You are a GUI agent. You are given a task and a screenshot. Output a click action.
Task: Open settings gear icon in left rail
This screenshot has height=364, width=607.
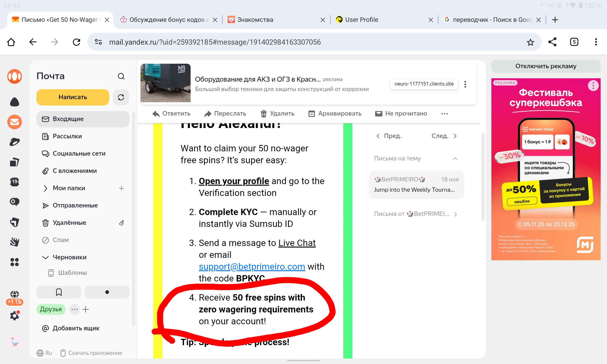pos(14,316)
